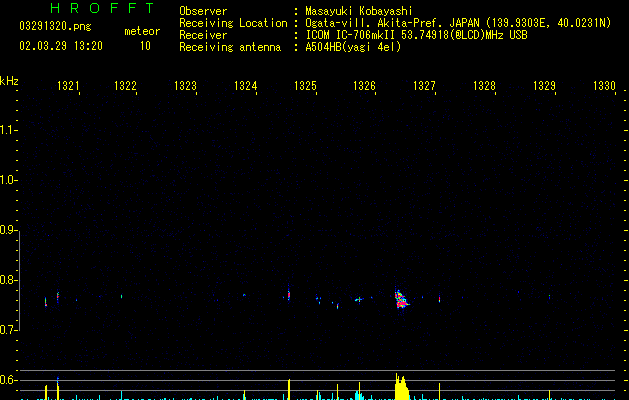The width and height of the screenshot is (629, 400).
Task: Click the meteor count value 10
Action: tap(145, 46)
